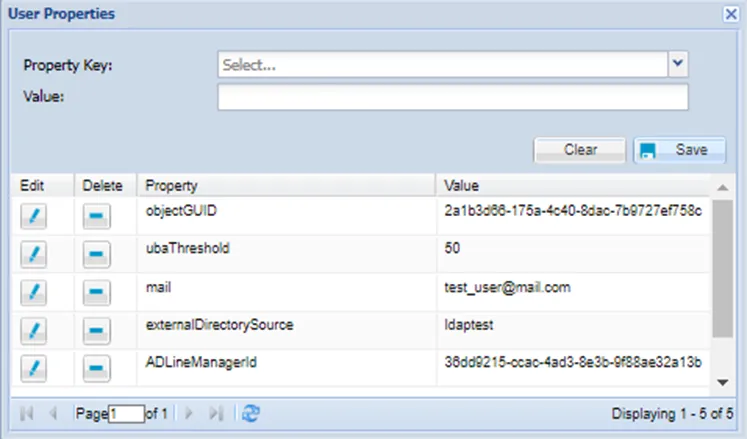The height and width of the screenshot is (439, 747).
Task: Click the Property Key Select field
Action: [x=443, y=64]
